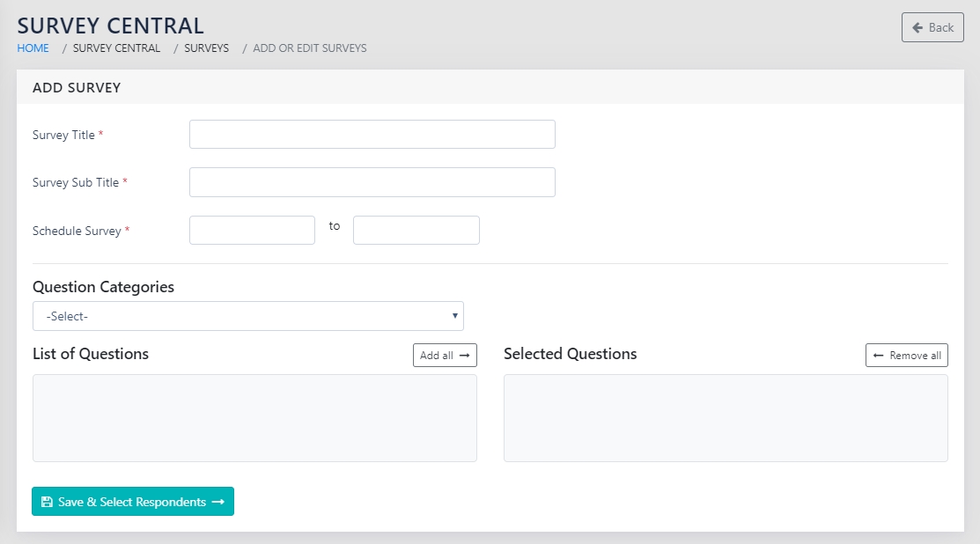The image size is (980, 544).
Task: Click right arrow icon after Select Respondents
Action: [x=218, y=502]
